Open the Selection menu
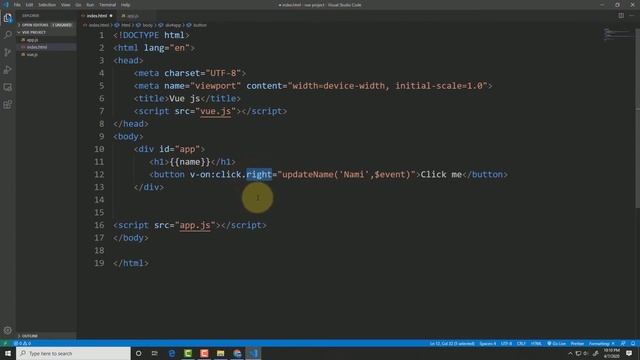Screen dimensions: 640x360 [x=47, y=5]
